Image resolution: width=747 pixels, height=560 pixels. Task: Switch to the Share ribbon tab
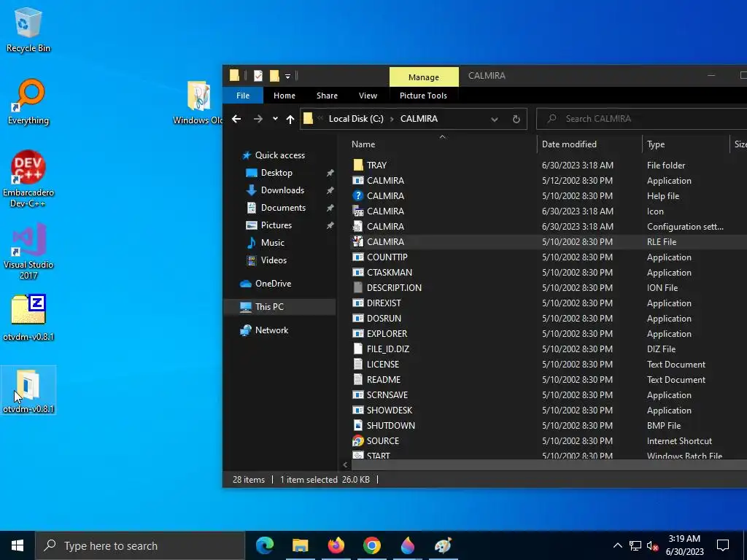[327, 96]
